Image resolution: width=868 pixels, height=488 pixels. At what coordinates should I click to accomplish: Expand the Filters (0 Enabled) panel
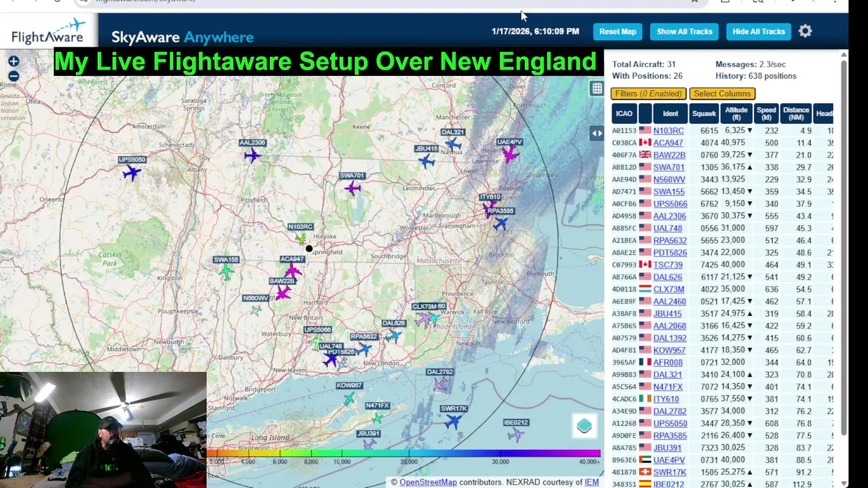tap(649, 94)
